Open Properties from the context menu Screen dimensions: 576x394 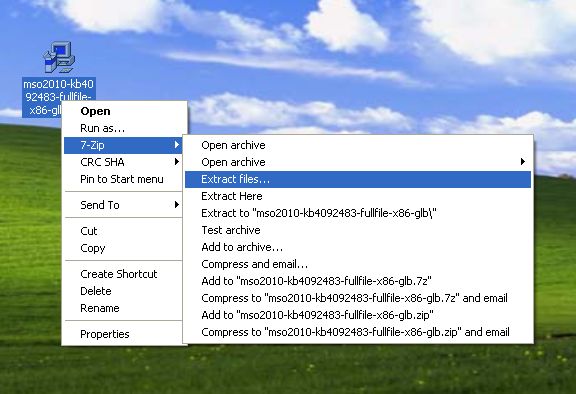(x=123, y=334)
